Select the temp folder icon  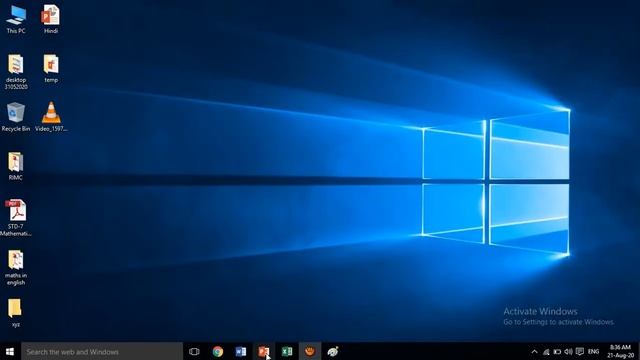tap(51, 69)
